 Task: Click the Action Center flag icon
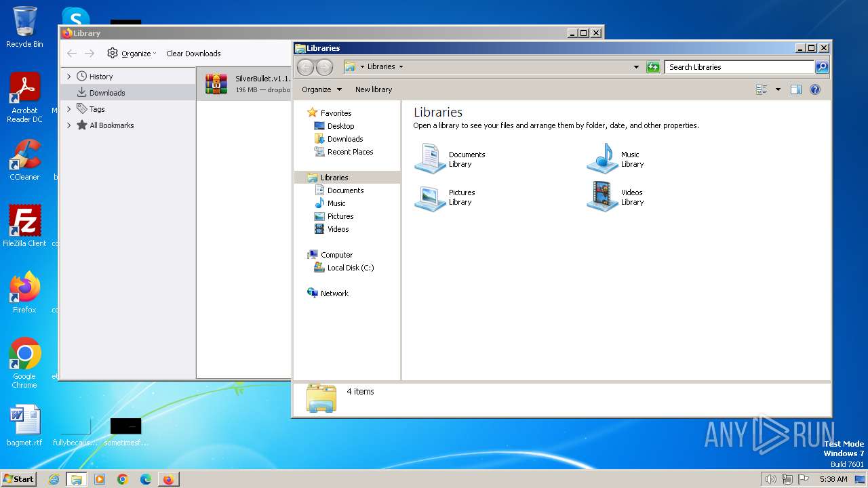[804, 479]
